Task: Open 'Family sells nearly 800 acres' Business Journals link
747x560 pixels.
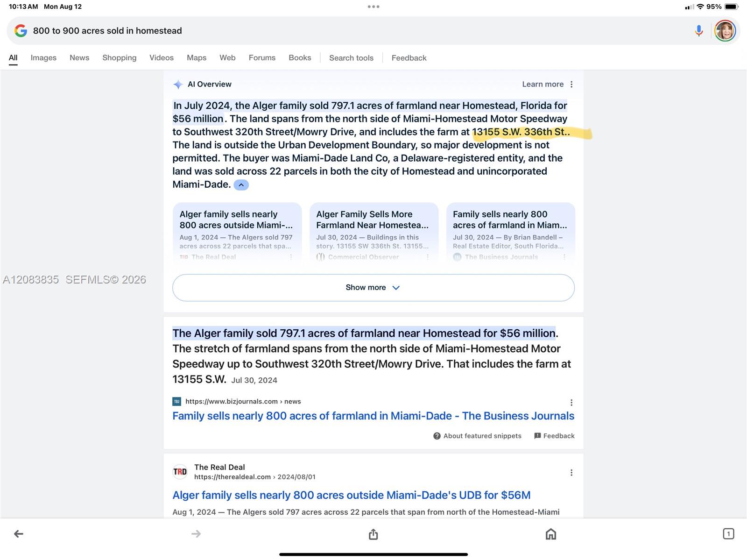Action: tap(373, 416)
